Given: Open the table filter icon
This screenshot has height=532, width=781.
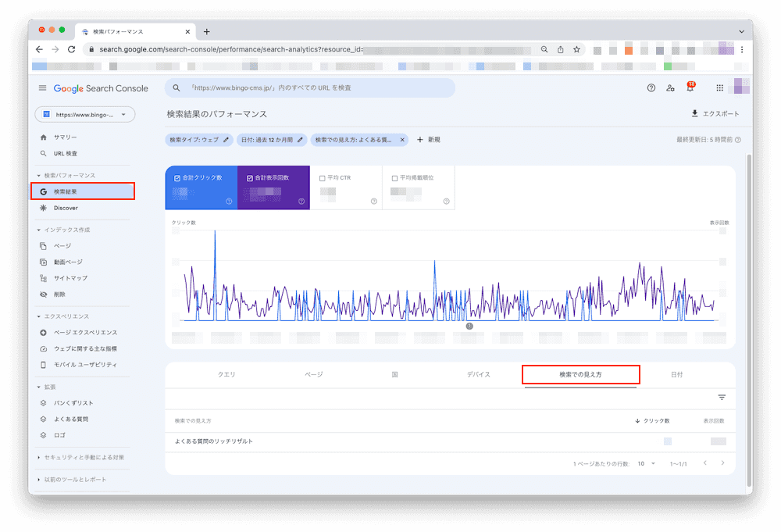Looking at the screenshot, I should (722, 397).
